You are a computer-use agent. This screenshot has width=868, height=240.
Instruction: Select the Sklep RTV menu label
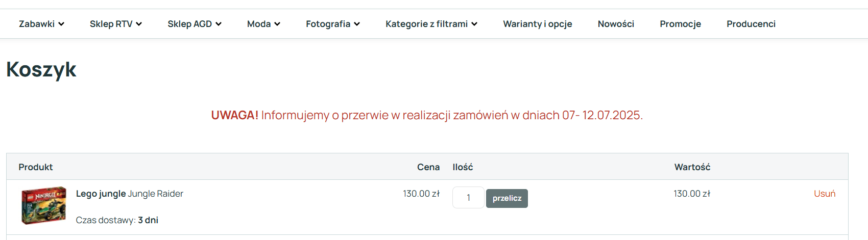pyautogui.click(x=111, y=24)
